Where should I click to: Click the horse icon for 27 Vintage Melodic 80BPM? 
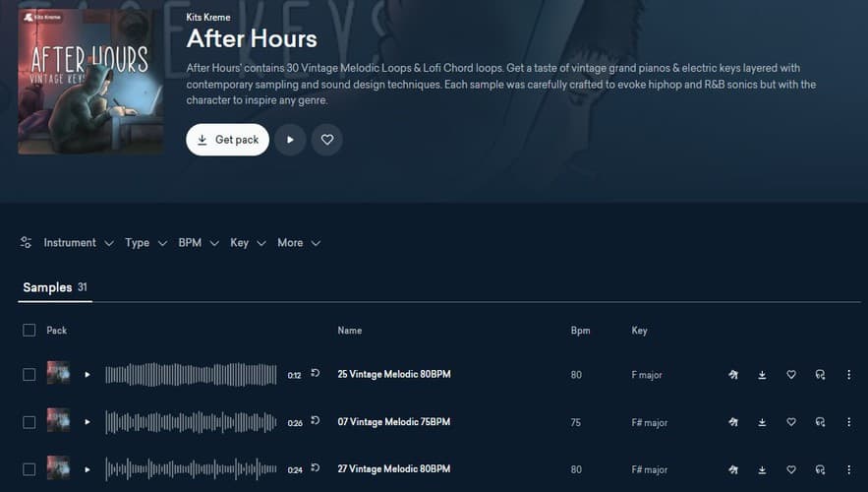[733, 469]
